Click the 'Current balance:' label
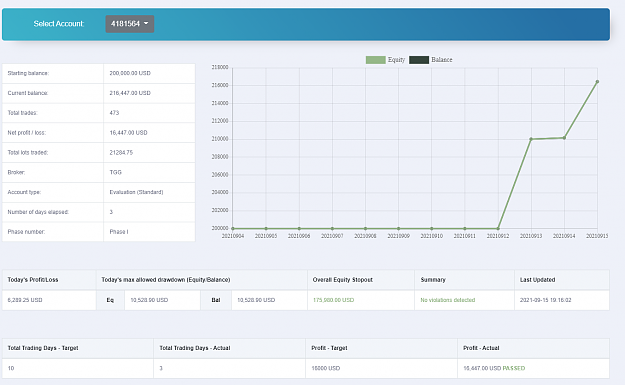This screenshot has height=385, width=625. pyautogui.click(x=28, y=93)
